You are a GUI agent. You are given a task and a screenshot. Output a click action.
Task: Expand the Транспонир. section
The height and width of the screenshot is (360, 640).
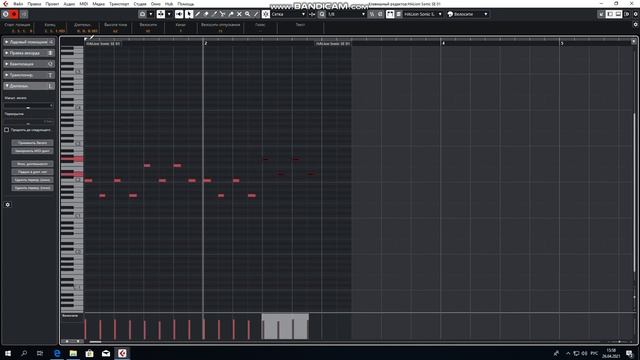(x=29, y=75)
